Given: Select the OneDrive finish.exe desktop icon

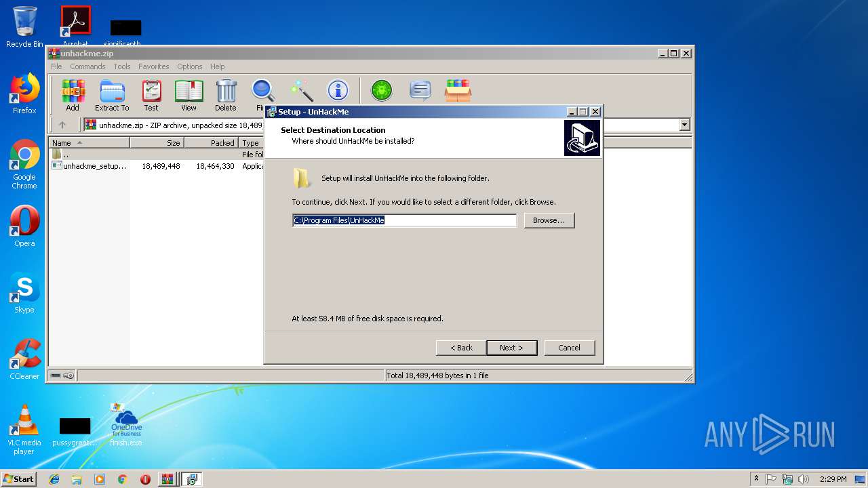Looking at the screenshot, I should click(x=126, y=424).
